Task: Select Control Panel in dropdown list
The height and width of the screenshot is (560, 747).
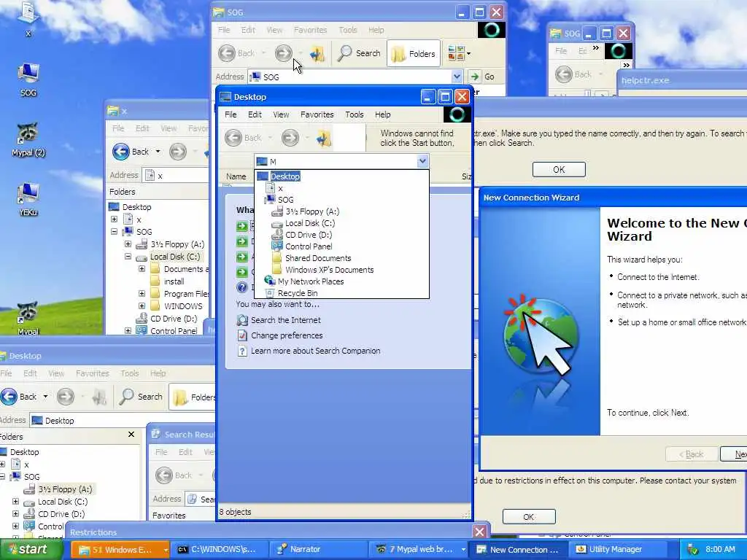Action: [309, 246]
